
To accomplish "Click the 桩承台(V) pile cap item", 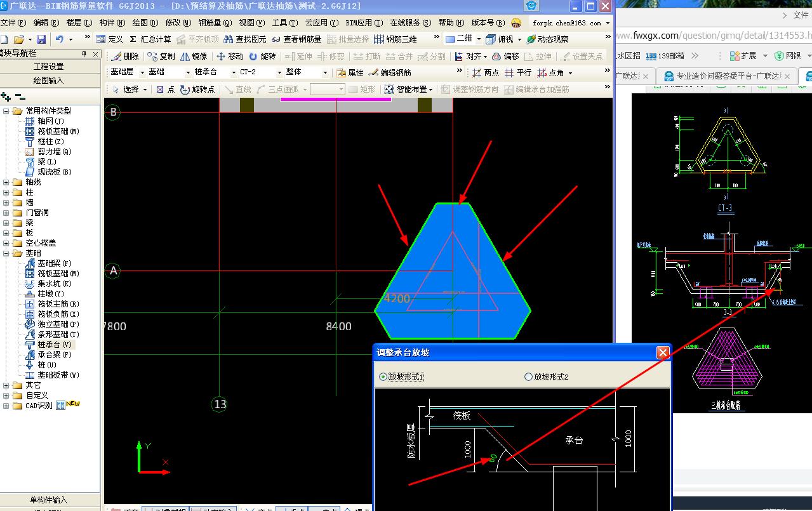I will (x=48, y=345).
